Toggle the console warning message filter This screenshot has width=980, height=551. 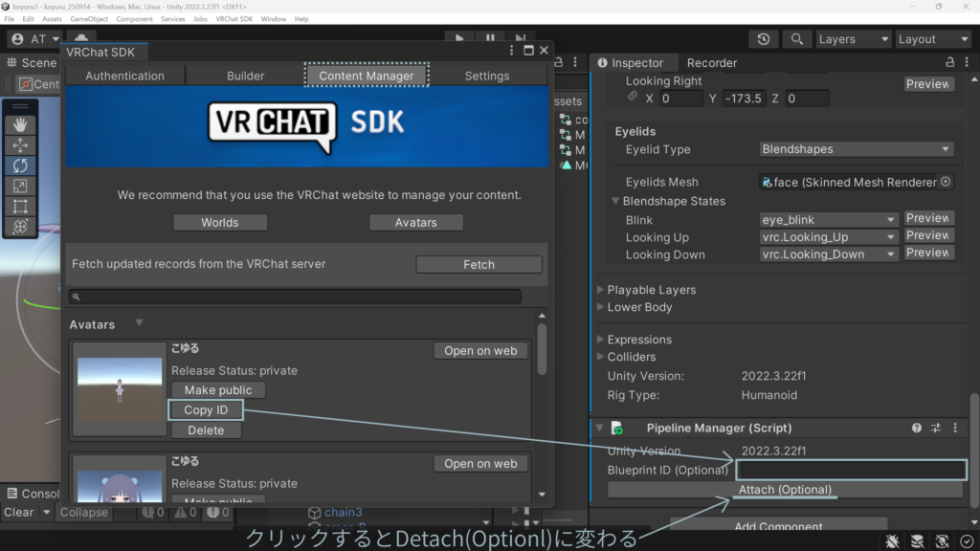point(187,513)
